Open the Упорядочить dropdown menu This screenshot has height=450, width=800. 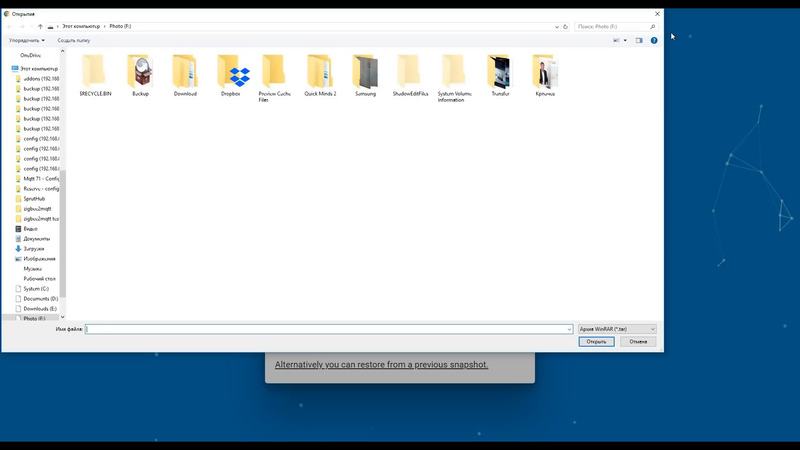pyautogui.click(x=27, y=41)
